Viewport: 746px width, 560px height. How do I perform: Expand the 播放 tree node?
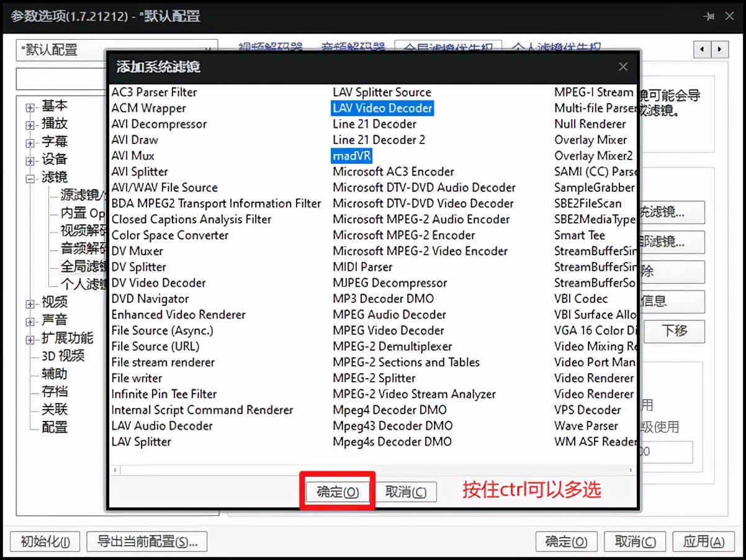coord(30,125)
